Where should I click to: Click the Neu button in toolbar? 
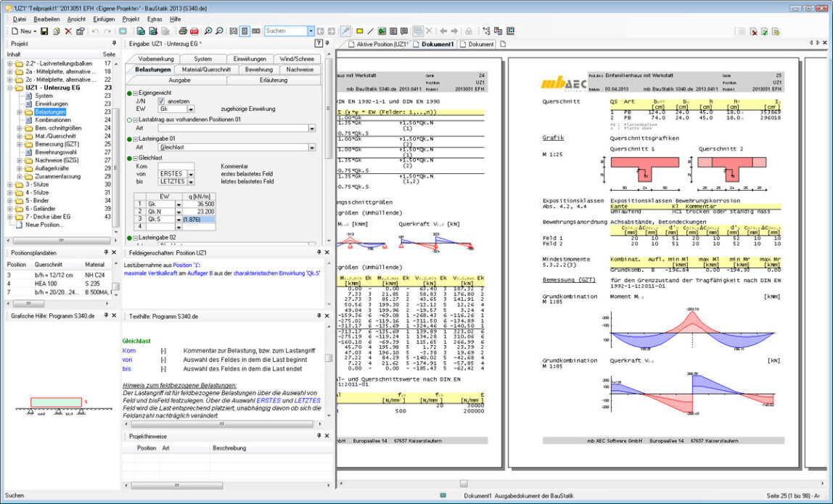(22, 31)
